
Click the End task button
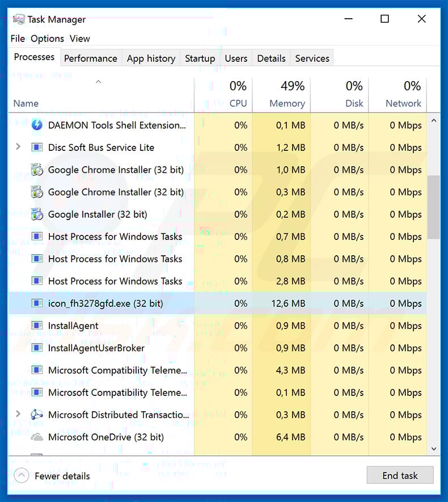click(400, 475)
